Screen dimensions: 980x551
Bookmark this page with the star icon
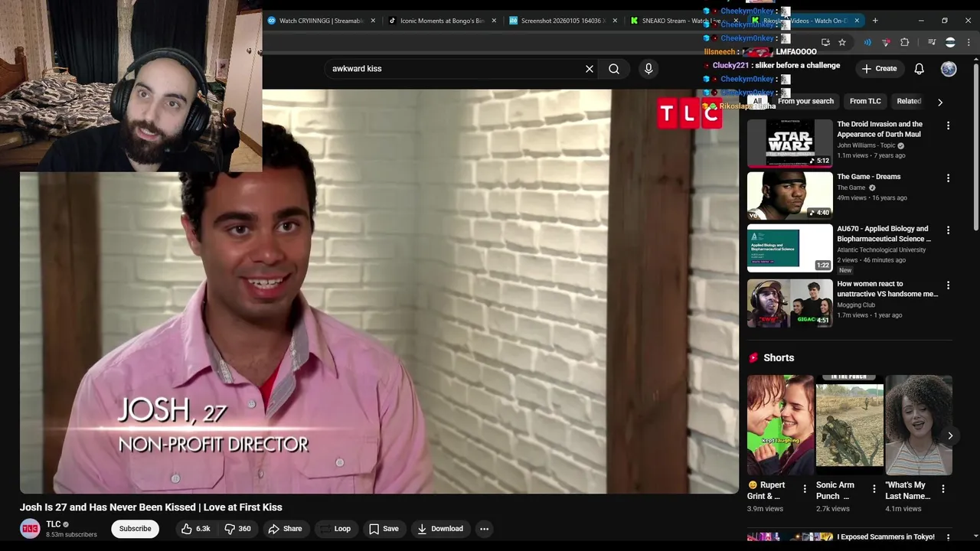point(842,42)
